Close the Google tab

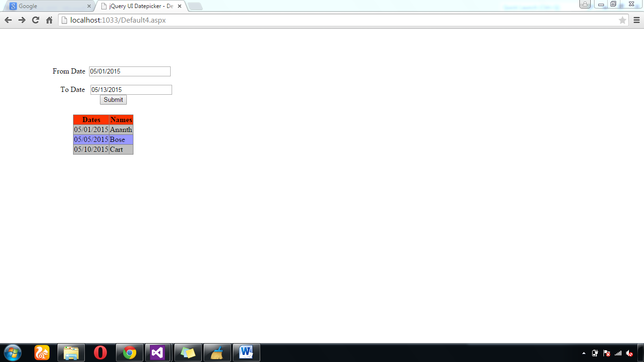point(89,6)
